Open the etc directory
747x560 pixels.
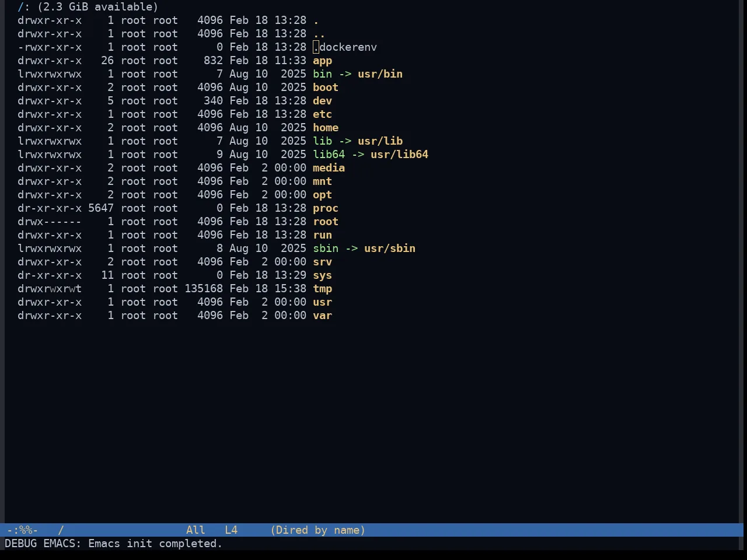tap(322, 114)
